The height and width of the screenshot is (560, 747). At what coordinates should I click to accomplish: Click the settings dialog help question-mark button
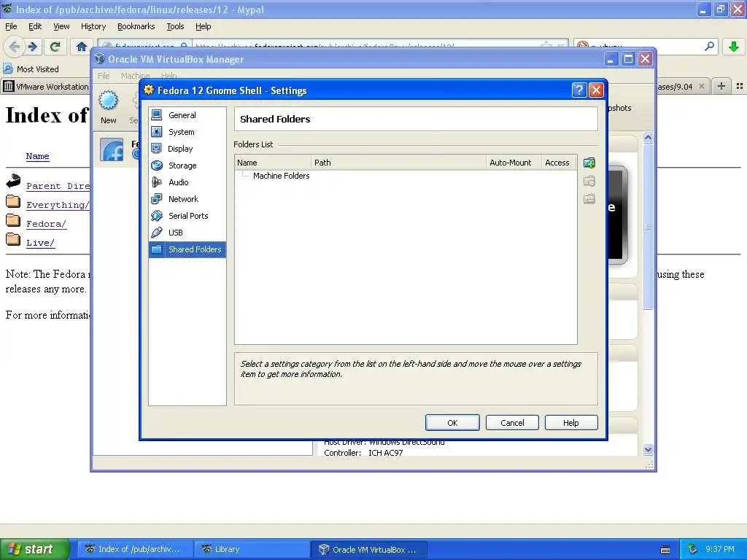pos(578,90)
